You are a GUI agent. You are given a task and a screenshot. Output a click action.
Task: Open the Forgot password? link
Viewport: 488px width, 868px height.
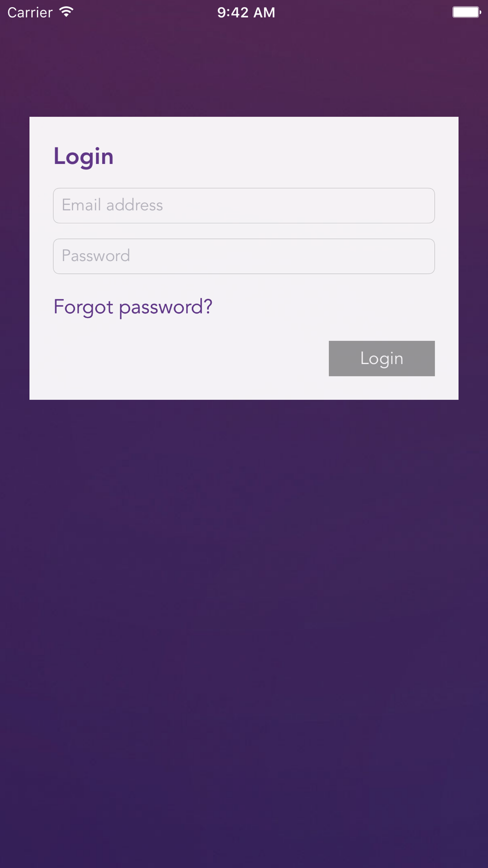[133, 307]
